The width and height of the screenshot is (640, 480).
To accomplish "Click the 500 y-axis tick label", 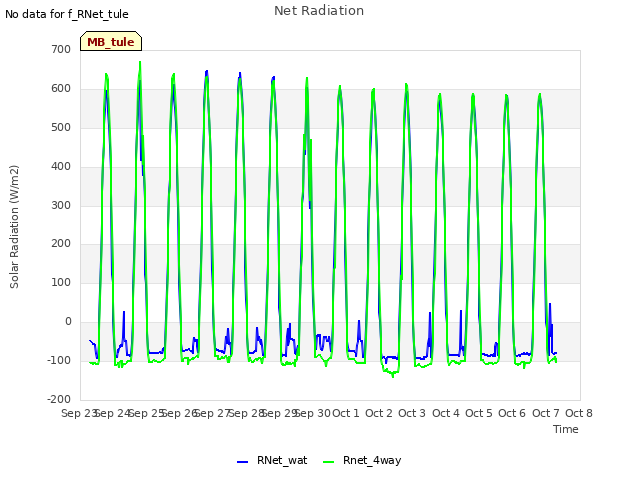I will [61, 128].
